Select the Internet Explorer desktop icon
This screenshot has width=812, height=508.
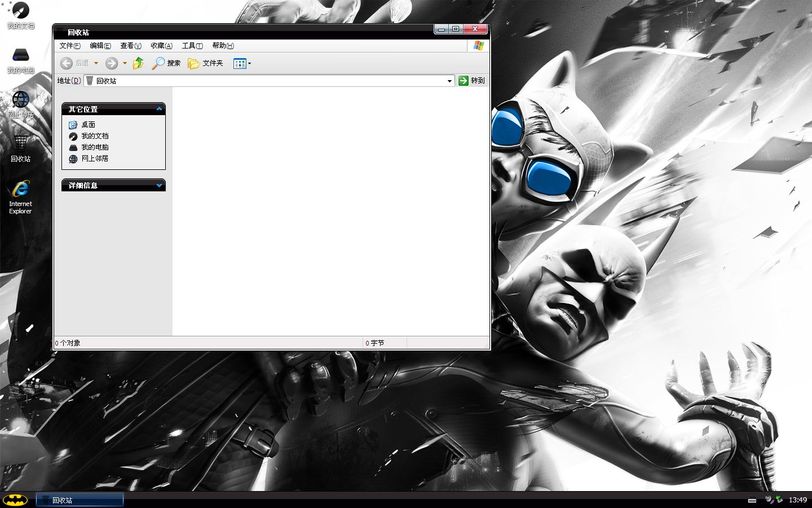(x=21, y=197)
